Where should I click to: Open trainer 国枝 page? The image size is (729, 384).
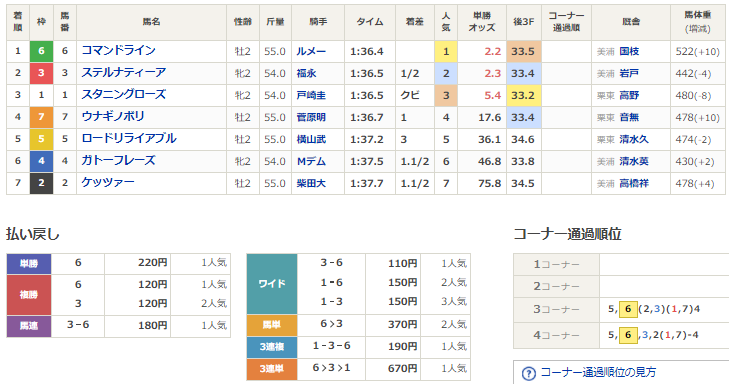point(629,51)
